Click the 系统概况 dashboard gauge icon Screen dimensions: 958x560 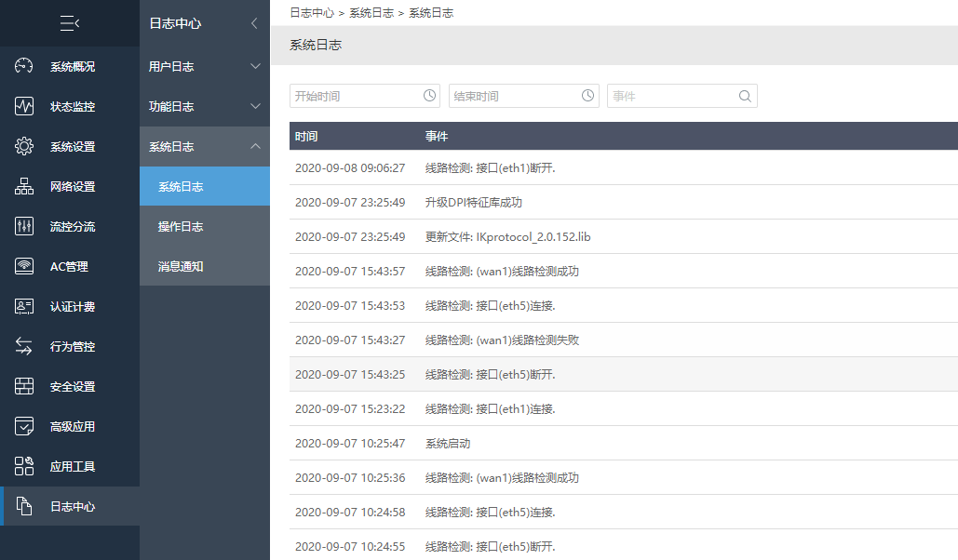24,66
